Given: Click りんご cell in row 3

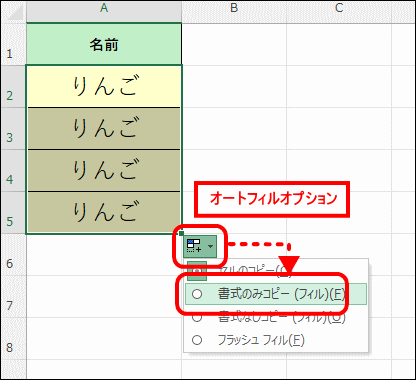Looking at the screenshot, I should tap(104, 128).
